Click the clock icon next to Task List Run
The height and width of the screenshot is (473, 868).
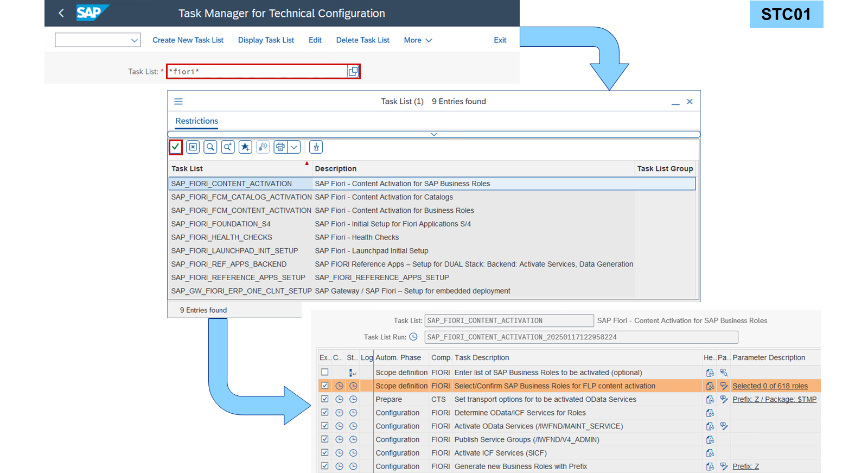413,337
